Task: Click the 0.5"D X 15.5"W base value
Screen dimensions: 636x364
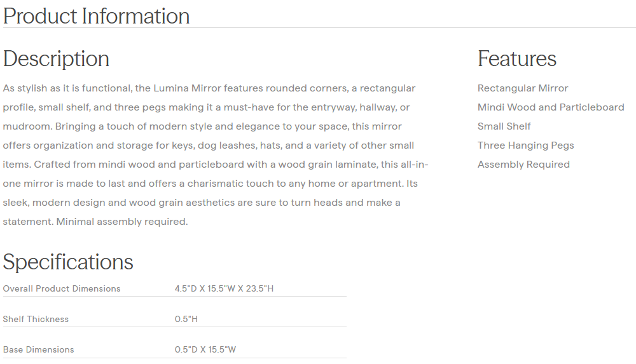Action: pyautogui.click(x=205, y=349)
